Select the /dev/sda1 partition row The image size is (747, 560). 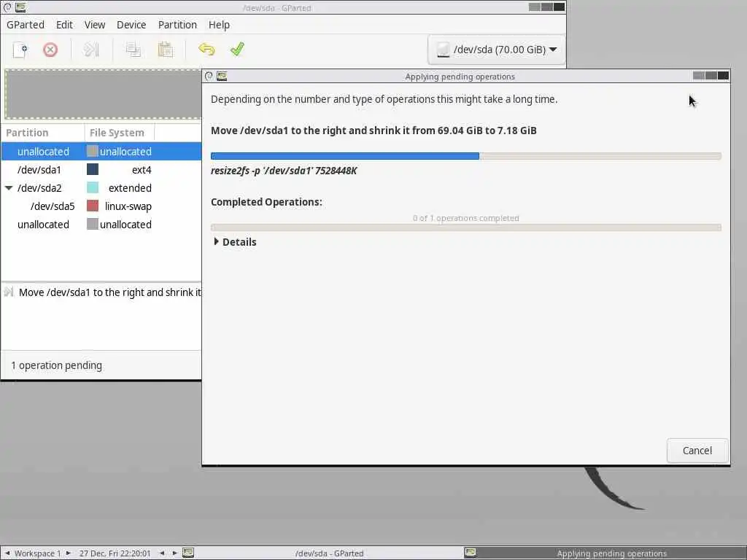point(101,169)
